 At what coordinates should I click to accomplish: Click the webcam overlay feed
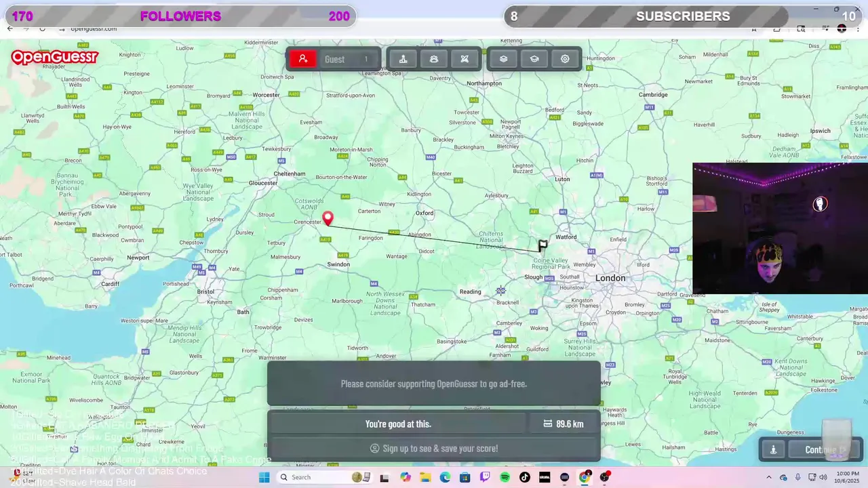tap(780, 228)
